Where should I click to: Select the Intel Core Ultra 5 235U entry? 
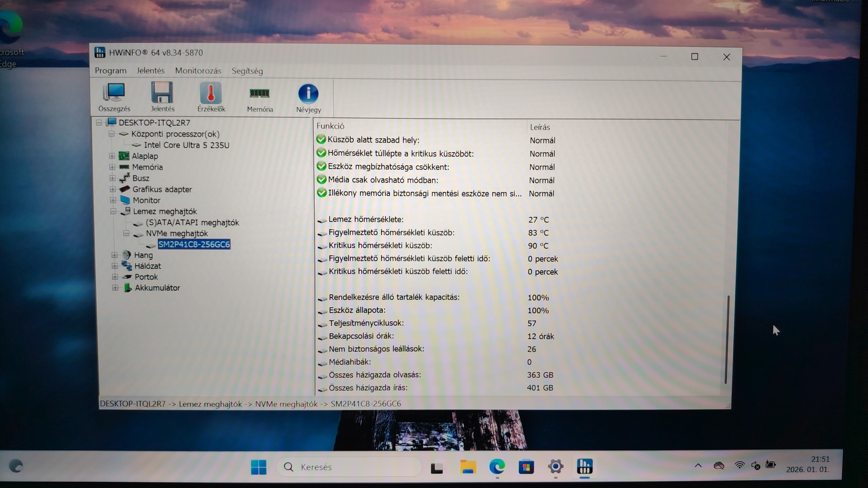[x=186, y=145]
